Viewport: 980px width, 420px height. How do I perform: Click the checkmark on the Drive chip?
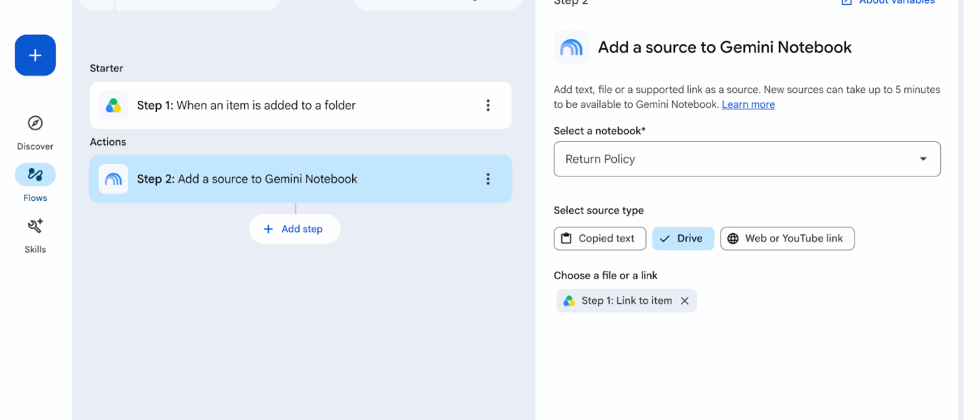click(x=665, y=239)
